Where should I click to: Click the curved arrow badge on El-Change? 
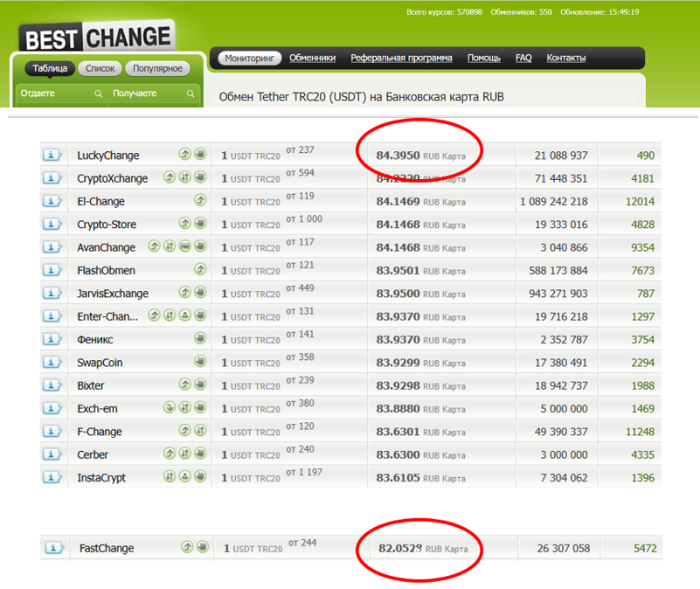pyautogui.click(x=200, y=200)
